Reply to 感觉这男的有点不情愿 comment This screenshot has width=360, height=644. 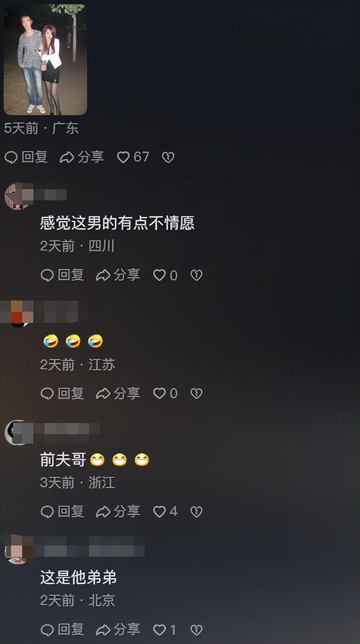62,275
